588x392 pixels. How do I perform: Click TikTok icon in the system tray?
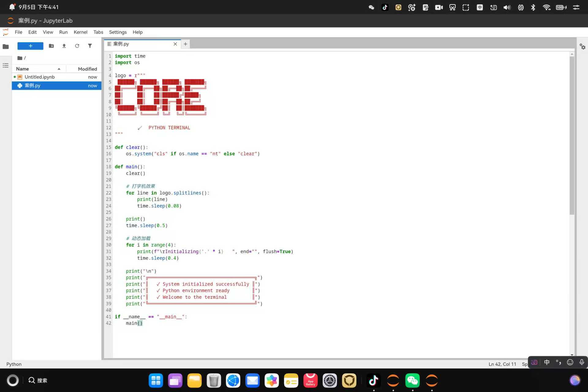pos(385,7)
